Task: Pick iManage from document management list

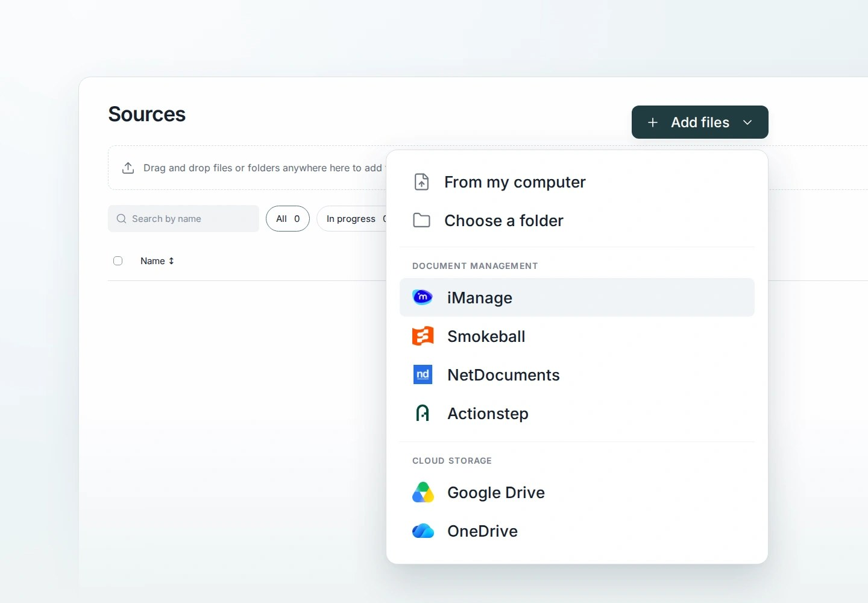Action: [577, 297]
